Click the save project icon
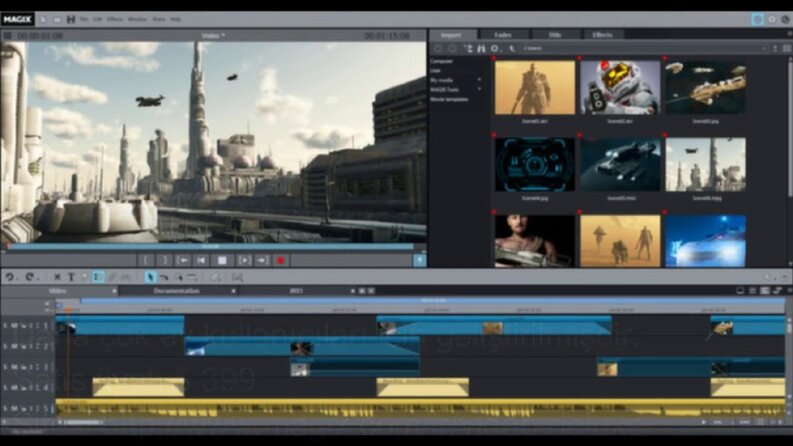The width and height of the screenshot is (793, 446). point(71,19)
